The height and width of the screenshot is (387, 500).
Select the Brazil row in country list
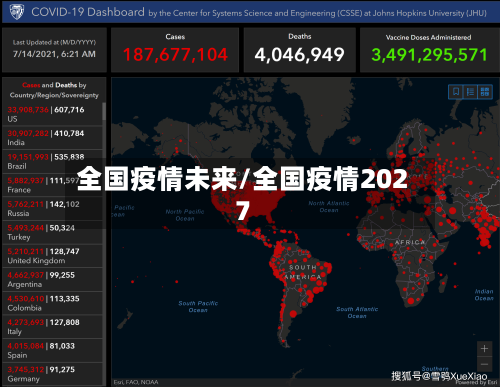coord(52,161)
